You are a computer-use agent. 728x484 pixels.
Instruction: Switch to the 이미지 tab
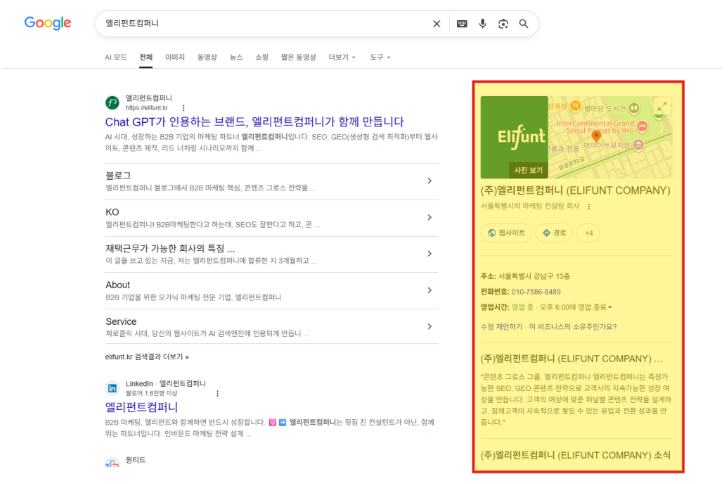(175, 57)
